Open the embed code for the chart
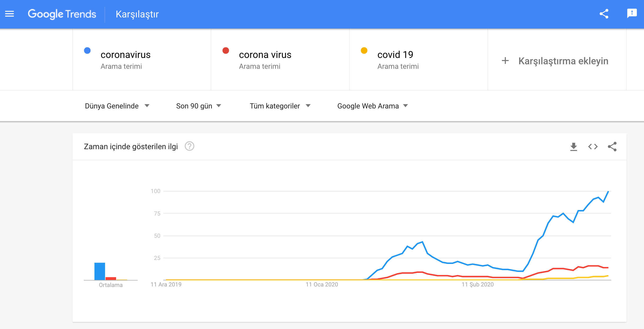This screenshot has height=329, width=644. [x=593, y=147]
